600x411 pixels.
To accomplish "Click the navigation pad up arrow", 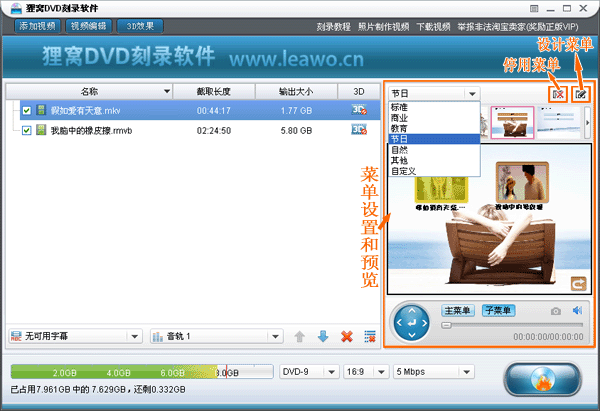I will [412, 310].
